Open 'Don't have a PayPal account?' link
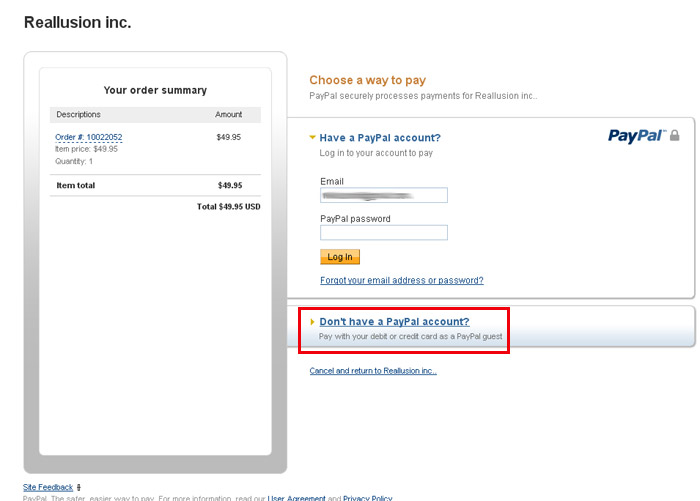This screenshot has width=700, height=501. pos(394,321)
